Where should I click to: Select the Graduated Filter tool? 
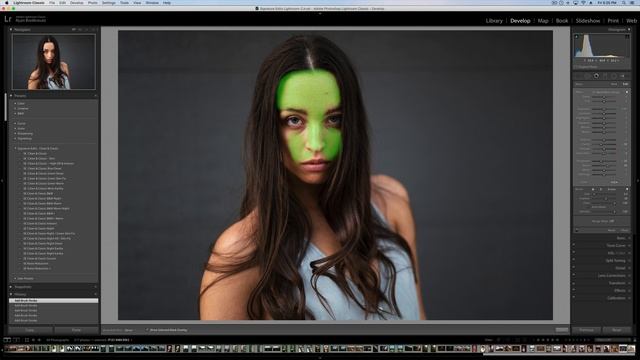(x=605, y=76)
